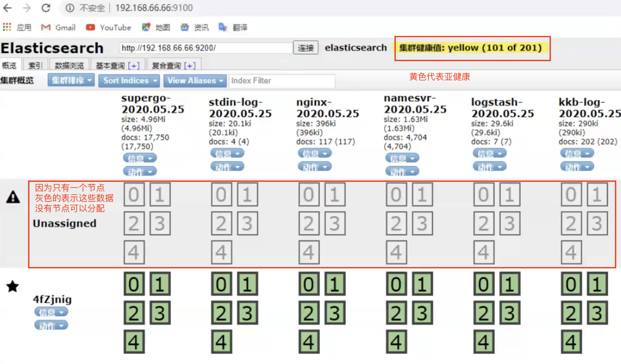This screenshot has height=364, width=621.
Task: Select green shard 3 of kkb-log index
Action: tap(597, 313)
